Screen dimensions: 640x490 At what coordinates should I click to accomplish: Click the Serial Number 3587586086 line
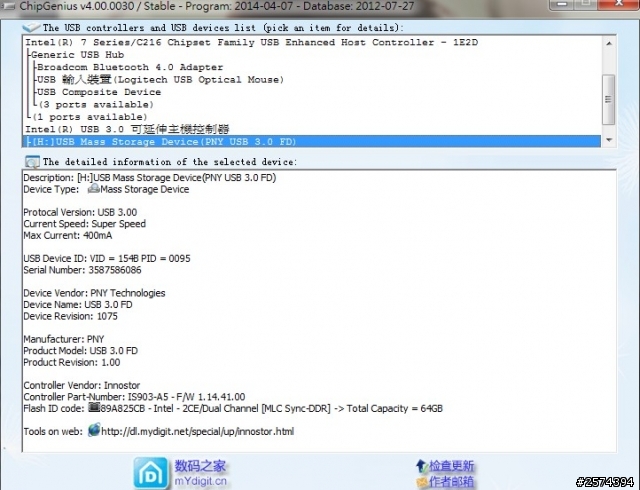82,270
